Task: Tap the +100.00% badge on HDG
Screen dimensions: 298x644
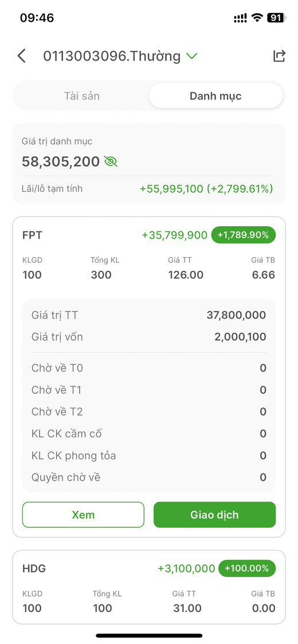Action: point(247,568)
